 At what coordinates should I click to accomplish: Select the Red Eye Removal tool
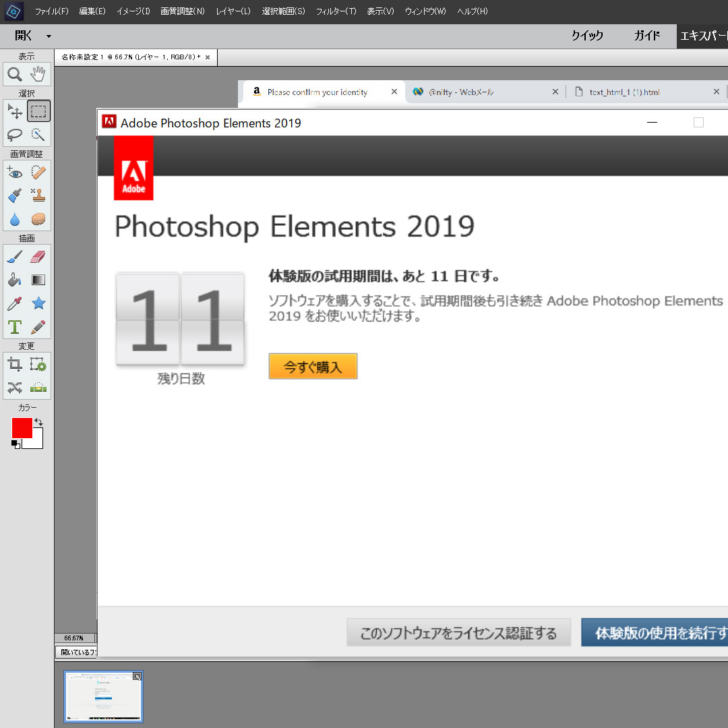[15, 173]
